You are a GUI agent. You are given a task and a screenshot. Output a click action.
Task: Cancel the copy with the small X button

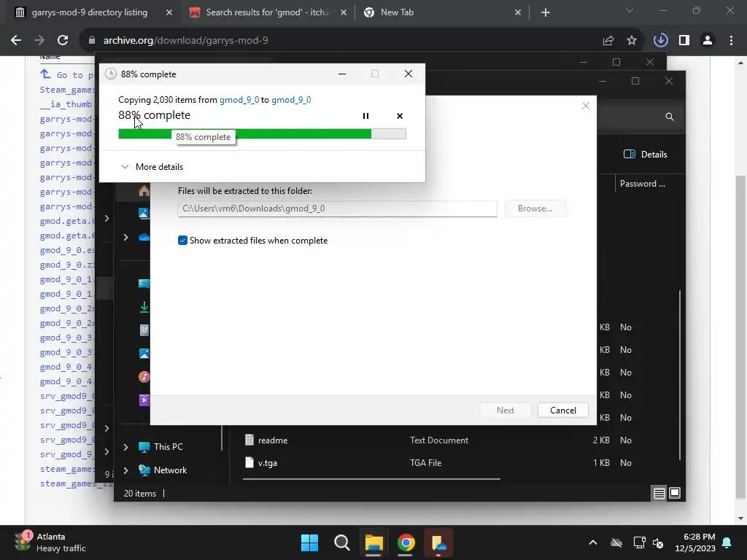(x=399, y=116)
